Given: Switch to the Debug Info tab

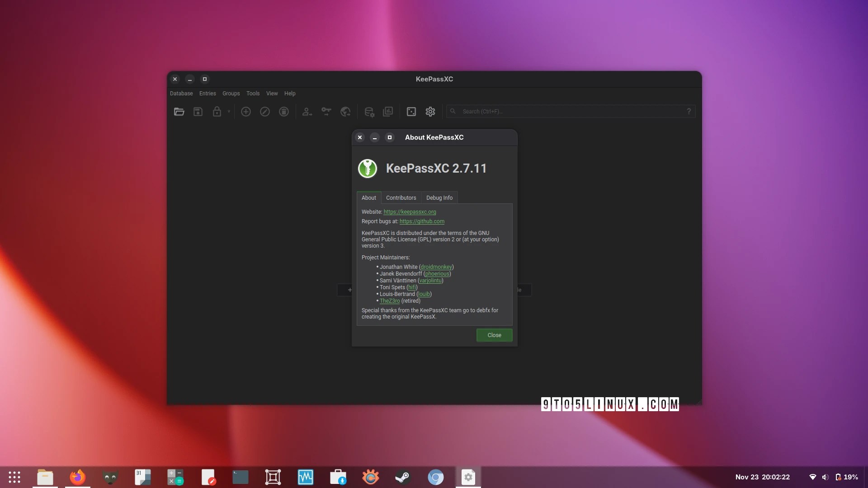Looking at the screenshot, I should click(x=439, y=198).
